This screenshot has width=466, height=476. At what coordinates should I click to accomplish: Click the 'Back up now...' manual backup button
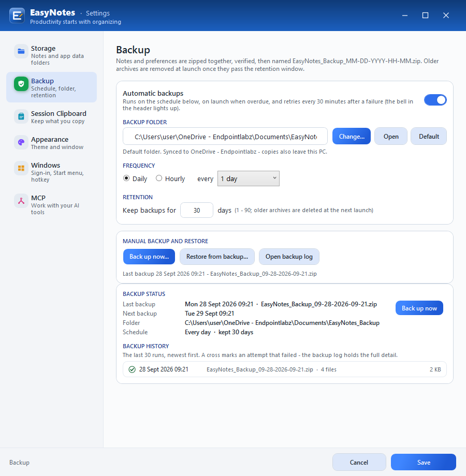pyautogui.click(x=149, y=257)
